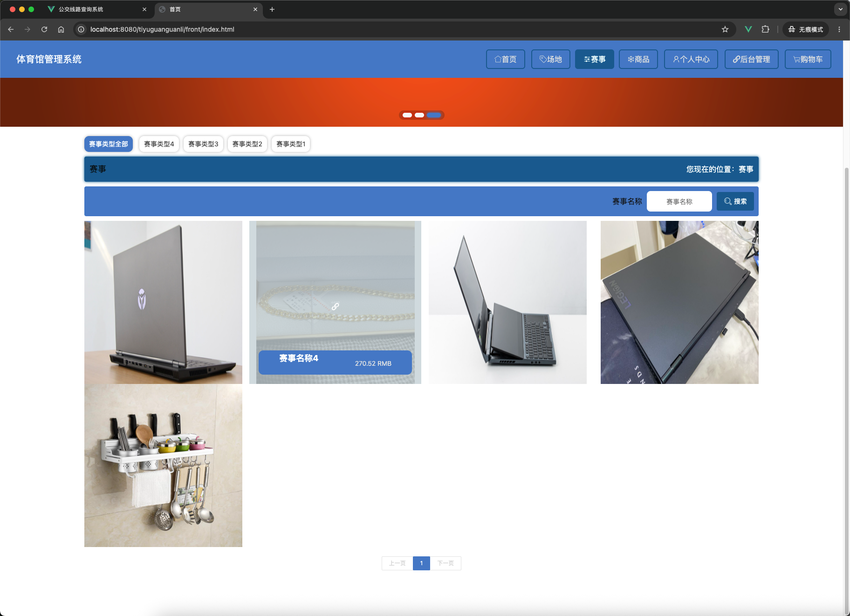The width and height of the screenshot is (850, 616).
Task: Click the address bar URL
Action: (162, 29)
